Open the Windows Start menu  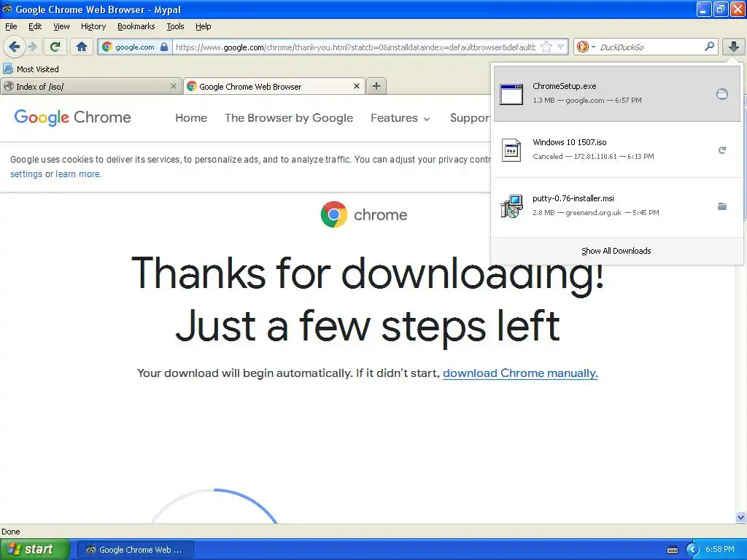[x=35, y=550]
